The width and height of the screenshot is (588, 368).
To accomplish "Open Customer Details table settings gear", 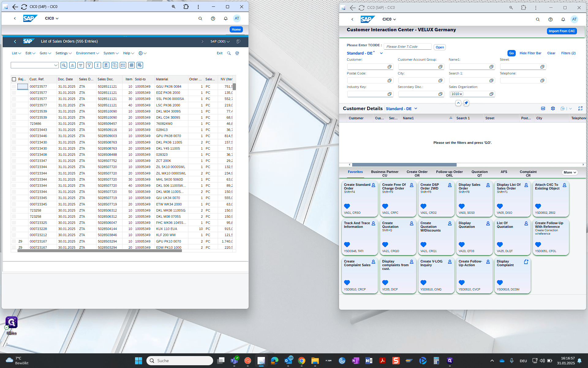I will click(x=553, y=109).
